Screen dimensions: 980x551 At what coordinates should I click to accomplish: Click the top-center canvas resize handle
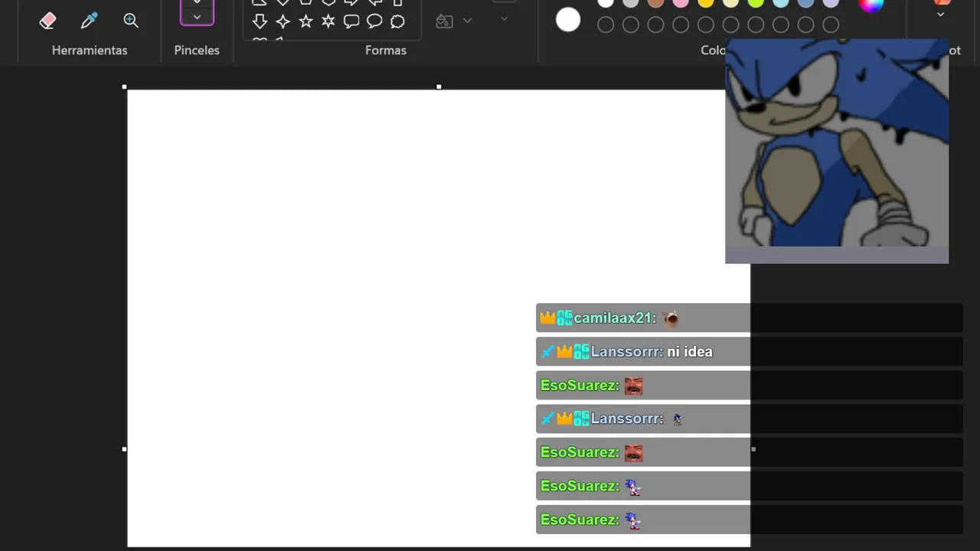tap(439, 87)
